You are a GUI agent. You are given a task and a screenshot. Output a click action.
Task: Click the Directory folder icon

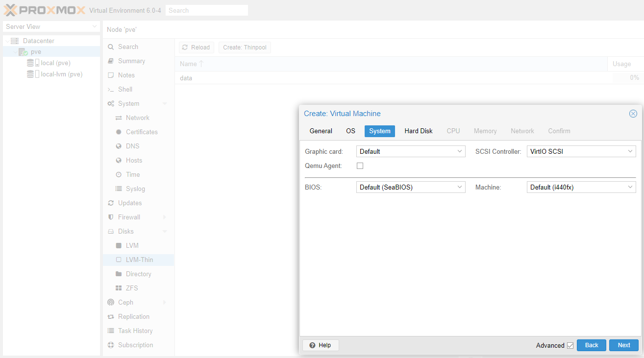[x=119, y=274]
